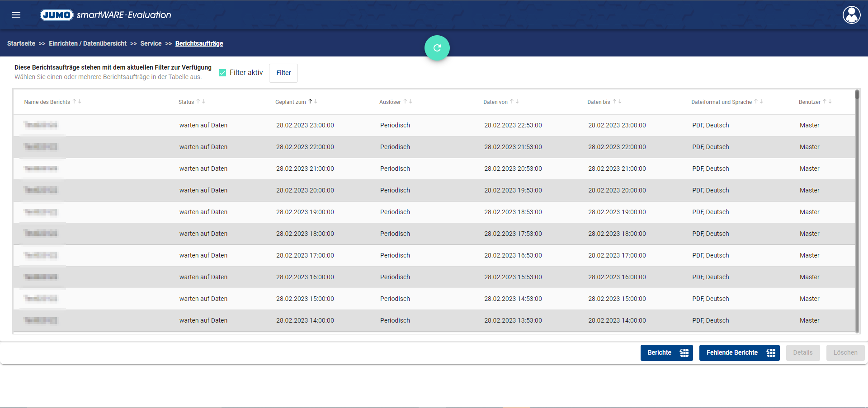The width and height of the screenshot is (868, 408).
Task: Go to Startseite breadcrumb
Action: [21, 43]
